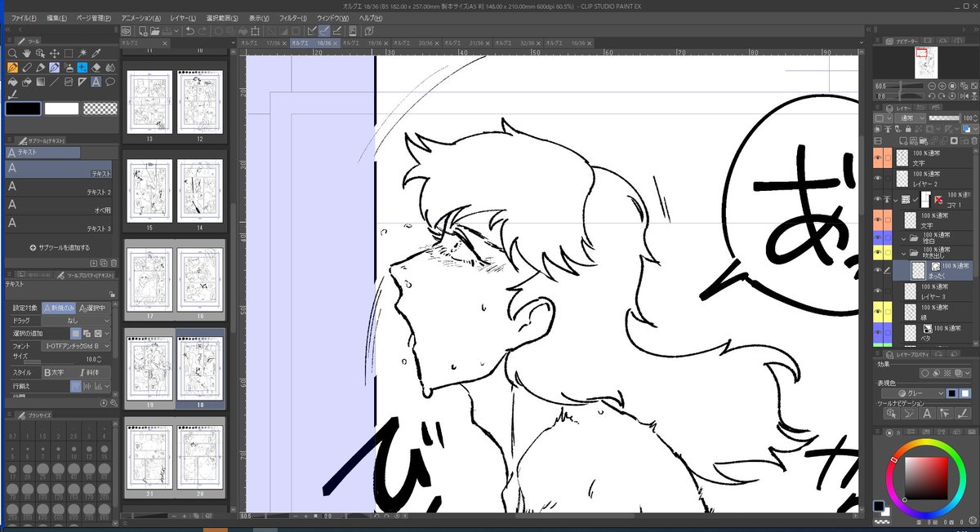This screenshot has height=532, width=980.
Task: Hide the 独白 folder layer
Action: [879, 238]
